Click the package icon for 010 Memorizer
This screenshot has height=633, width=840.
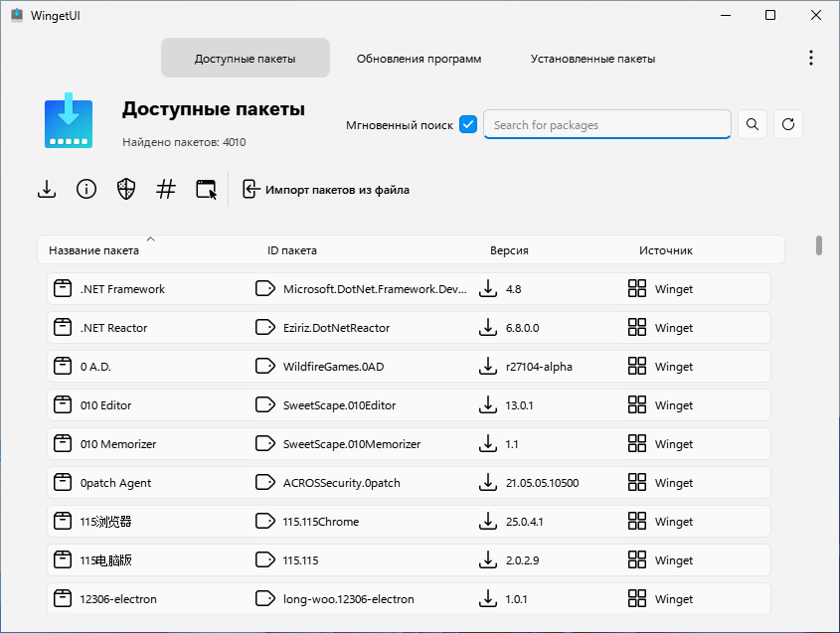coord(63,443)
